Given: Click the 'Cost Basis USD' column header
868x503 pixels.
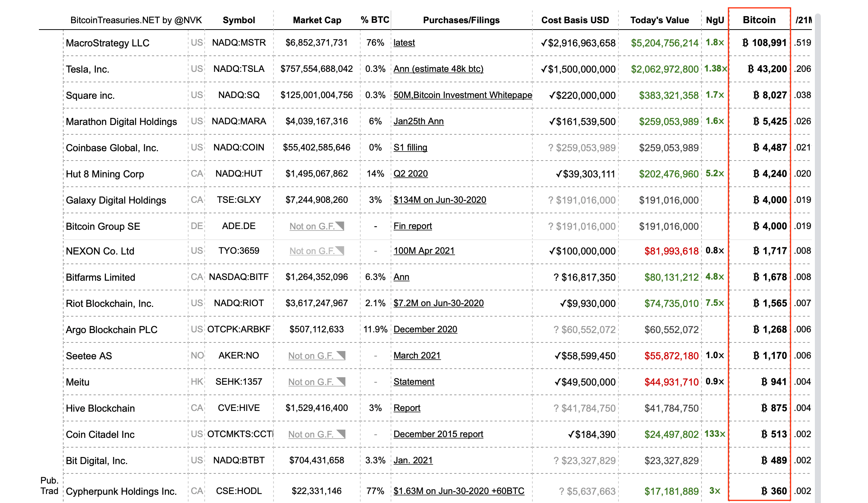Looking at the screenshot, I should click(x=575, y=20).
